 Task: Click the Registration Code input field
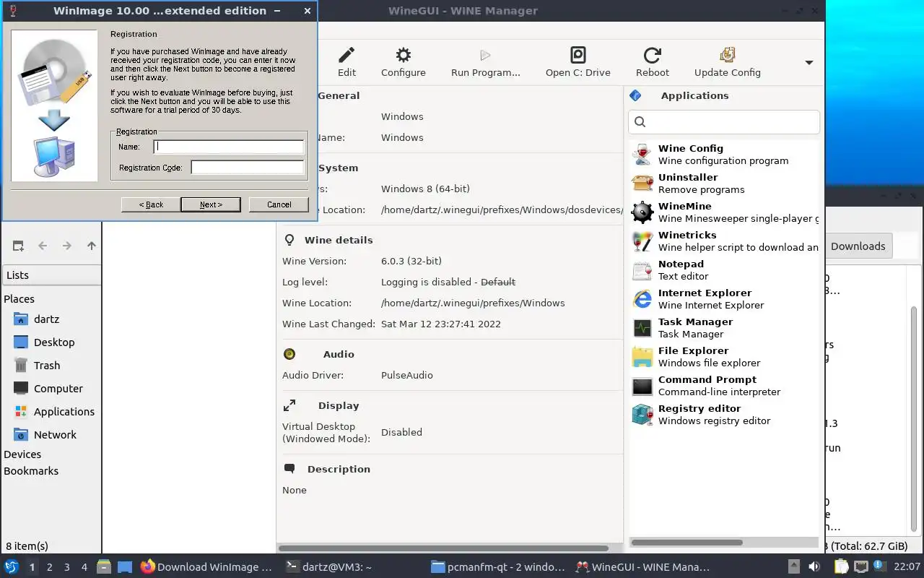coord(248,168)
